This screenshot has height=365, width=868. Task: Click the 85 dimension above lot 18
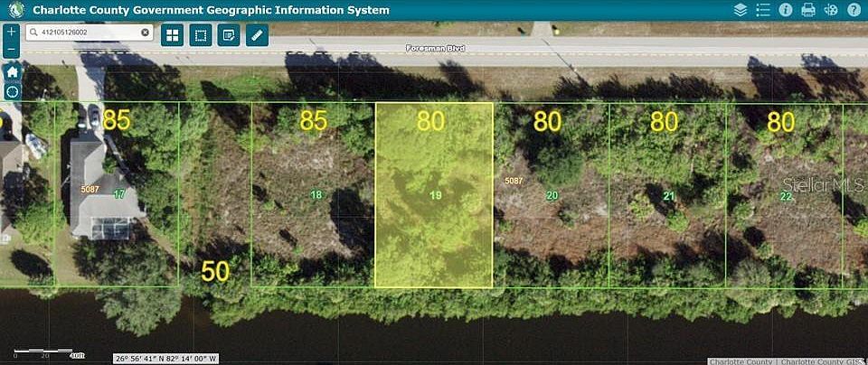(314, 120)
